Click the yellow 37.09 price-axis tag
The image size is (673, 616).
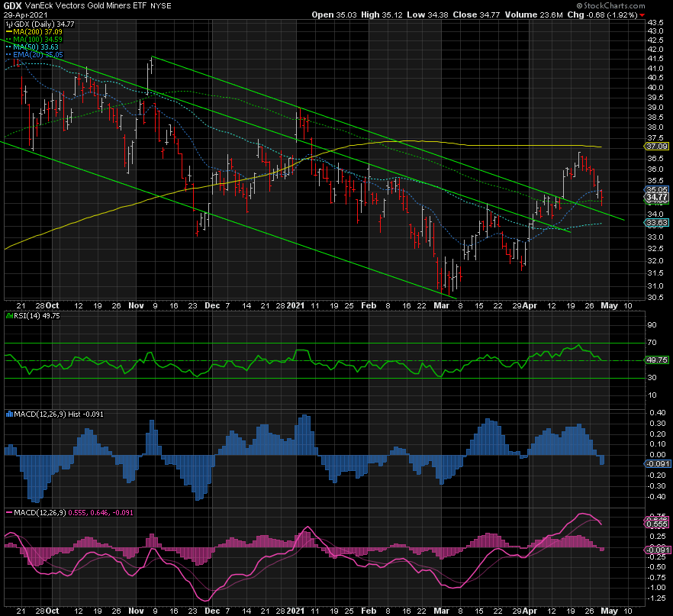pos(657,147)
